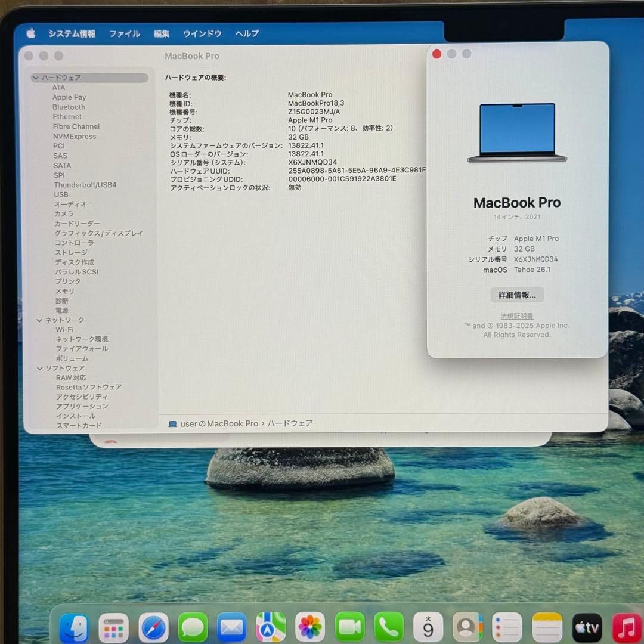Open Apple TV app in Dock

(587, 627)
